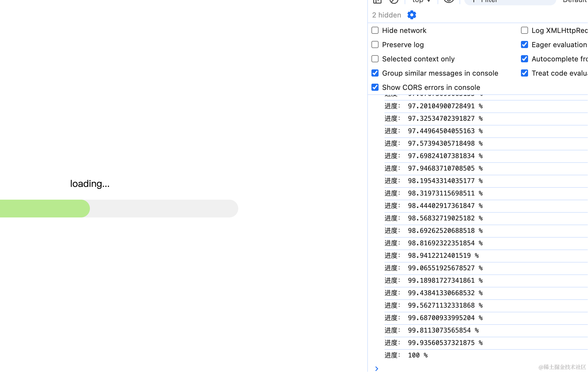588x372 pixels.
Task: Click the green progress bar fill
Action: pos(45,209)
